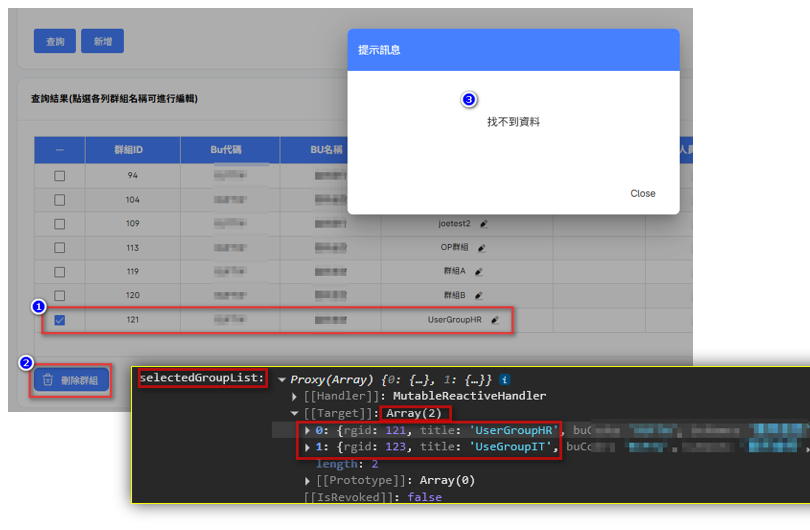
Task: Check the box for group 119
Action: click(59, 272)
